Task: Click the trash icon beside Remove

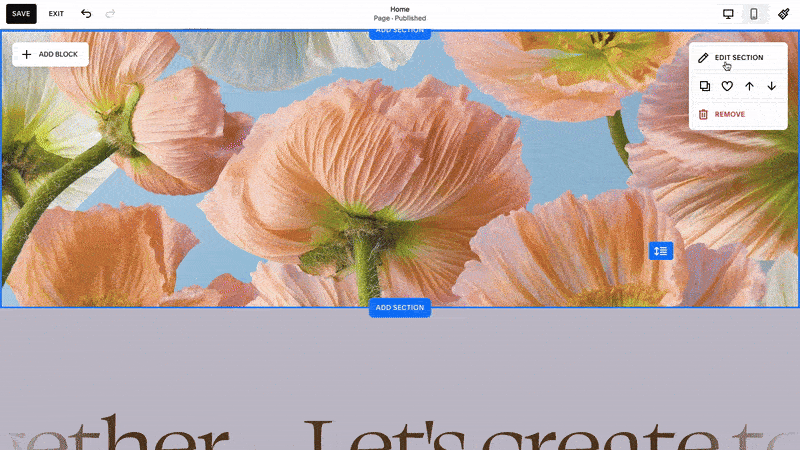Action: 703,114
